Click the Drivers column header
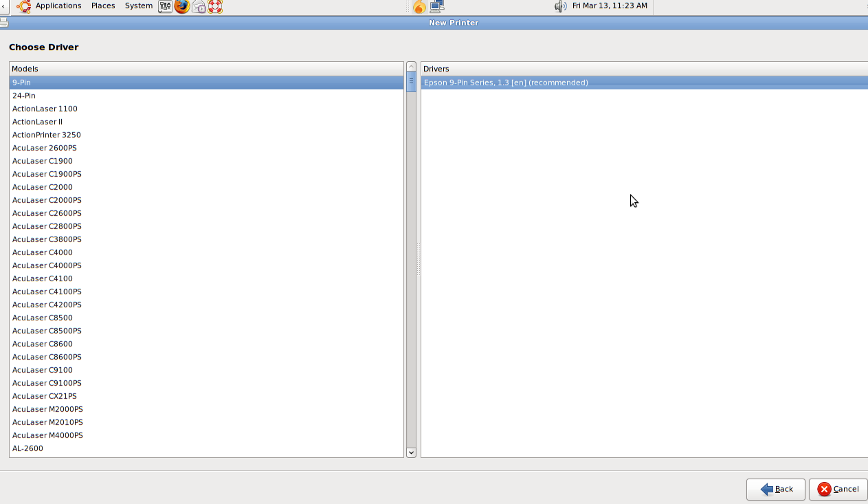This screenshot has height=504, width=868. pyautogui.click(x=644, y=69)
